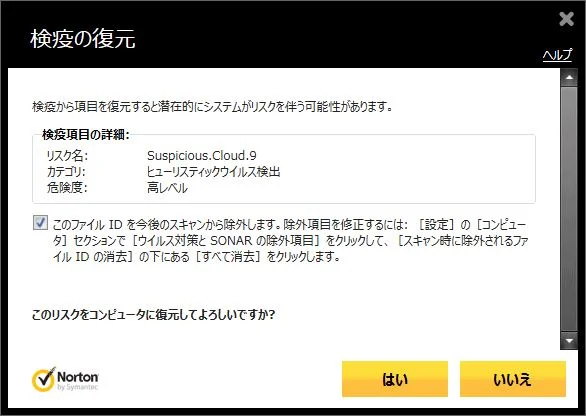Image resolution: width=586 pixels, height=416 pixels.
Task: Click the quarantine restore warning sentence
Action: pyautogui.click(x=212, y=107)
